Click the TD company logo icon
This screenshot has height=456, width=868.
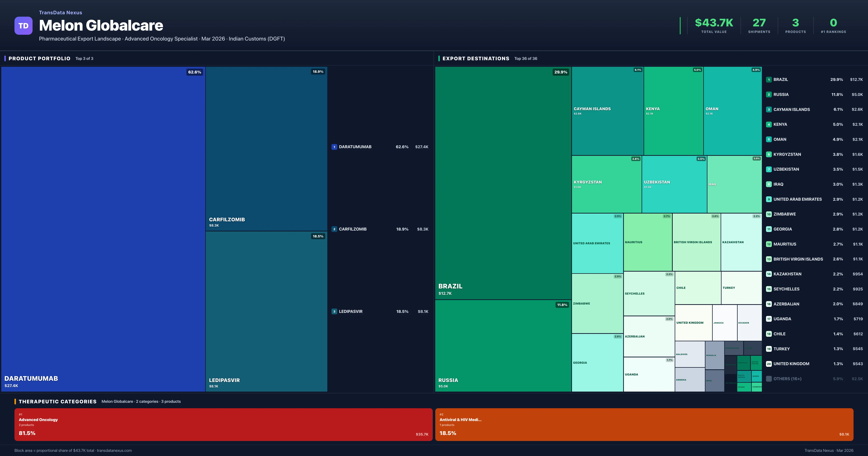(x=23, y=26)
